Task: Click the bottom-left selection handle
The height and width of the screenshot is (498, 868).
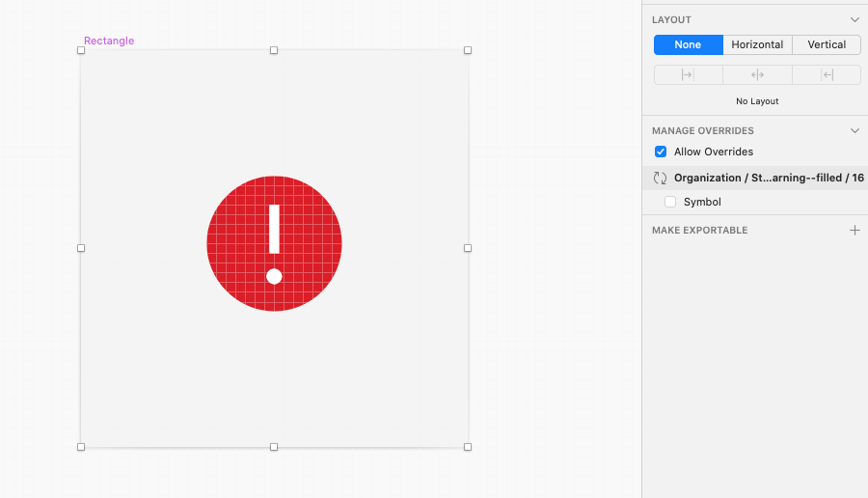Action: [x=81, y=447]
